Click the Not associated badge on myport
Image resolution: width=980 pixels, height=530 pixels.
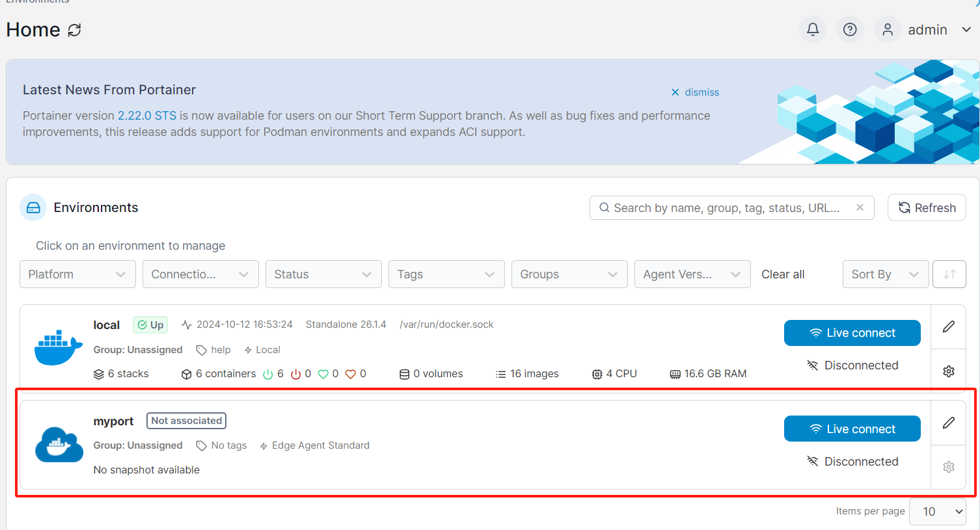187,421
